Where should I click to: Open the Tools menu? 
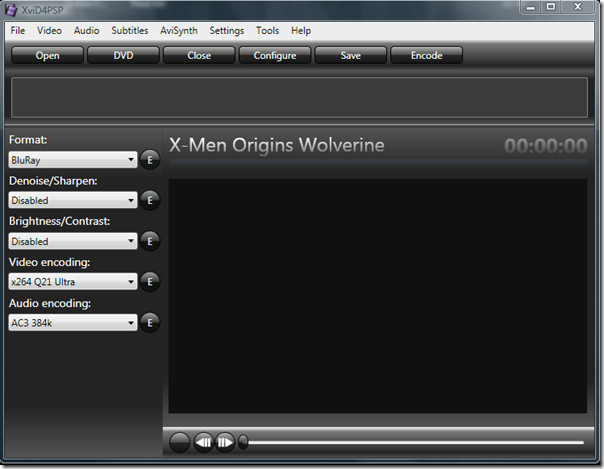point(267,30)
